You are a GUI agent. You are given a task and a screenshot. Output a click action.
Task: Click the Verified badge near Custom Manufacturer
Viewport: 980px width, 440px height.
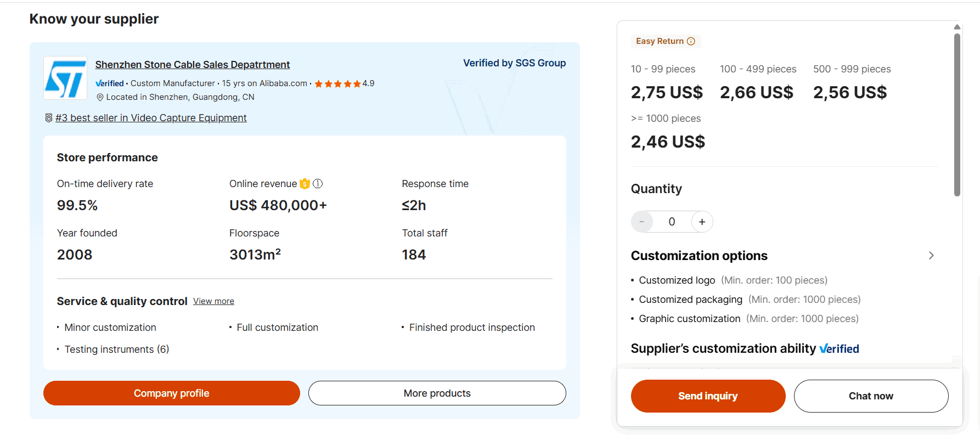point(110,83)
